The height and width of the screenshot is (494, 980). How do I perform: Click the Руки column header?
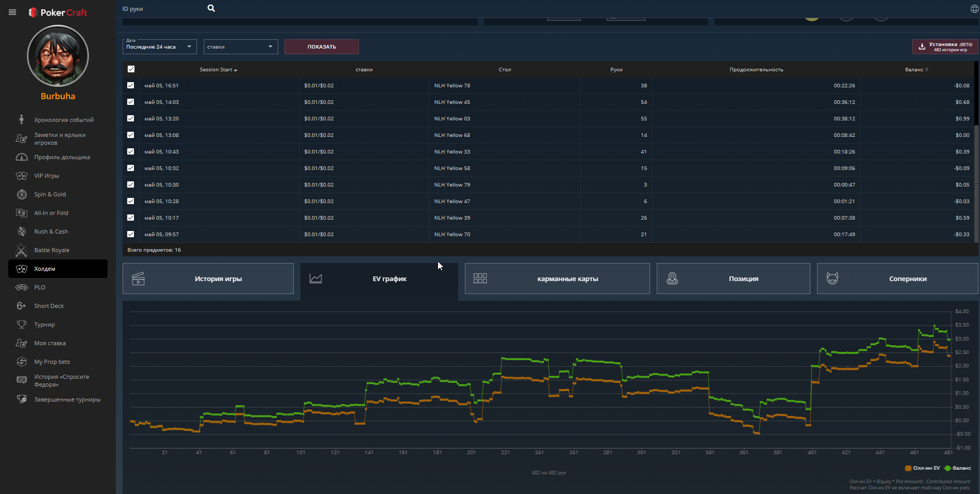tap(616, 69)
